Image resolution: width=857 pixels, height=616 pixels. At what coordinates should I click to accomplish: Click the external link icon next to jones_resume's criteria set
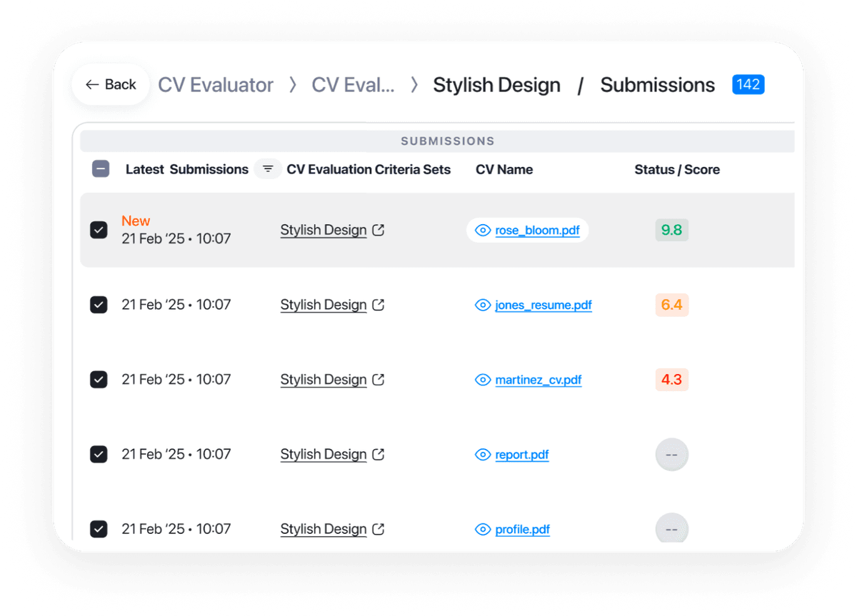coord(379,305)
